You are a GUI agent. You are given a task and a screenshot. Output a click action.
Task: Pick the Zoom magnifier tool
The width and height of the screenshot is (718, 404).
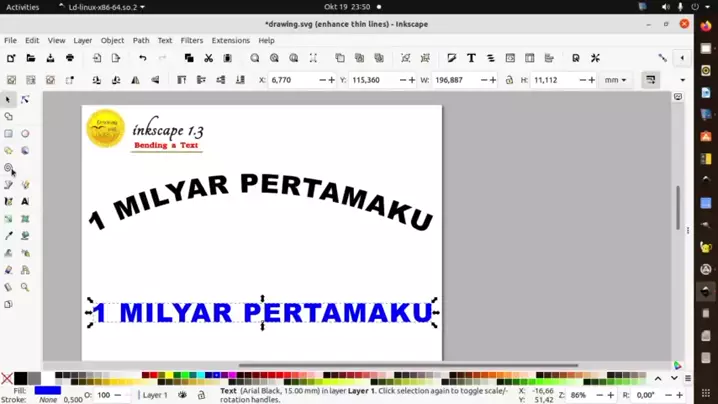[x=25, y=287]
